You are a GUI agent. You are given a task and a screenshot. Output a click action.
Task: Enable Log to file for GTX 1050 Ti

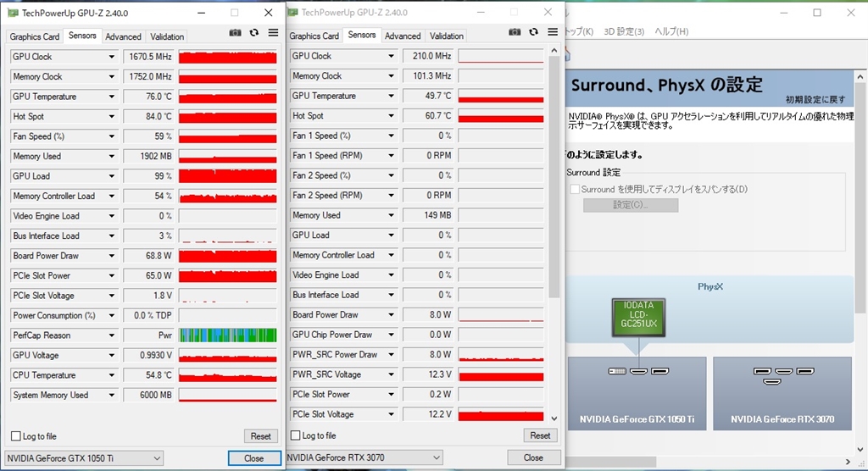click(x=16, y=436)
